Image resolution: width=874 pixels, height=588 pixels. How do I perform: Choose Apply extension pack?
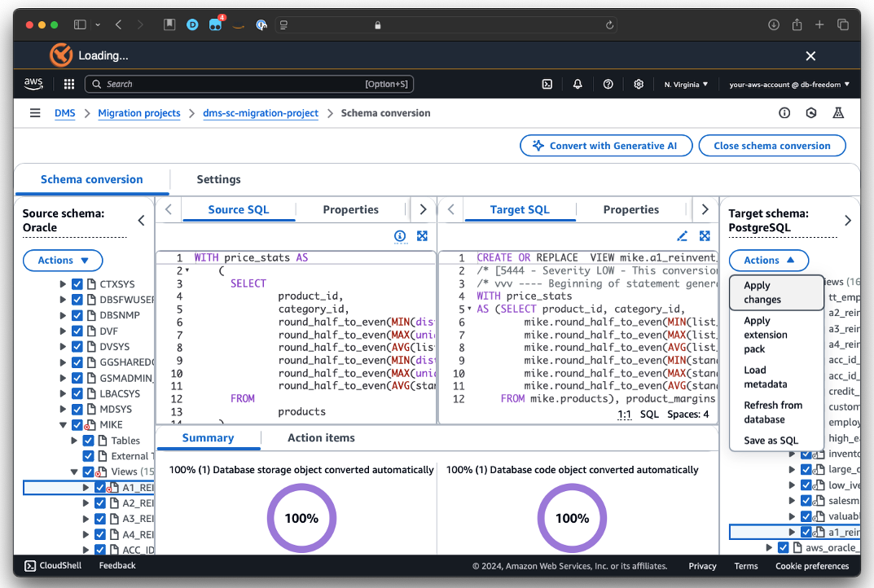pos(776,335)
